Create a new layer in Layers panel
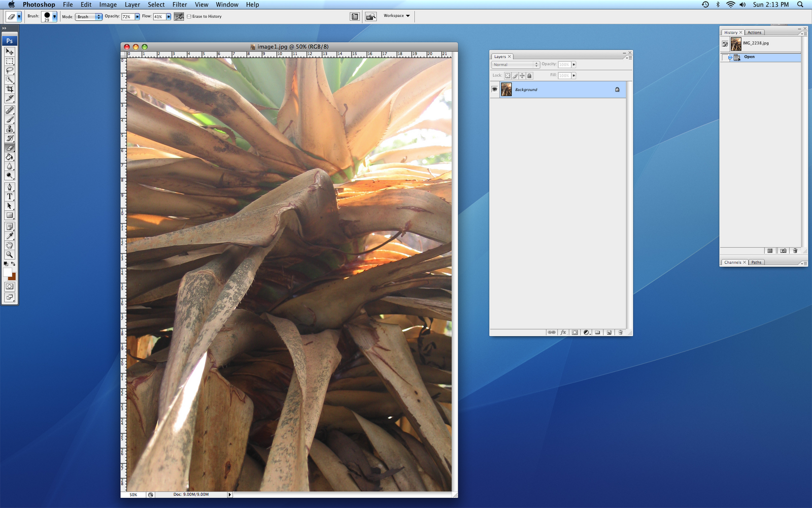The height and width of the screenshot is (508, 812). pyautogui.click(x=609, y=332)
